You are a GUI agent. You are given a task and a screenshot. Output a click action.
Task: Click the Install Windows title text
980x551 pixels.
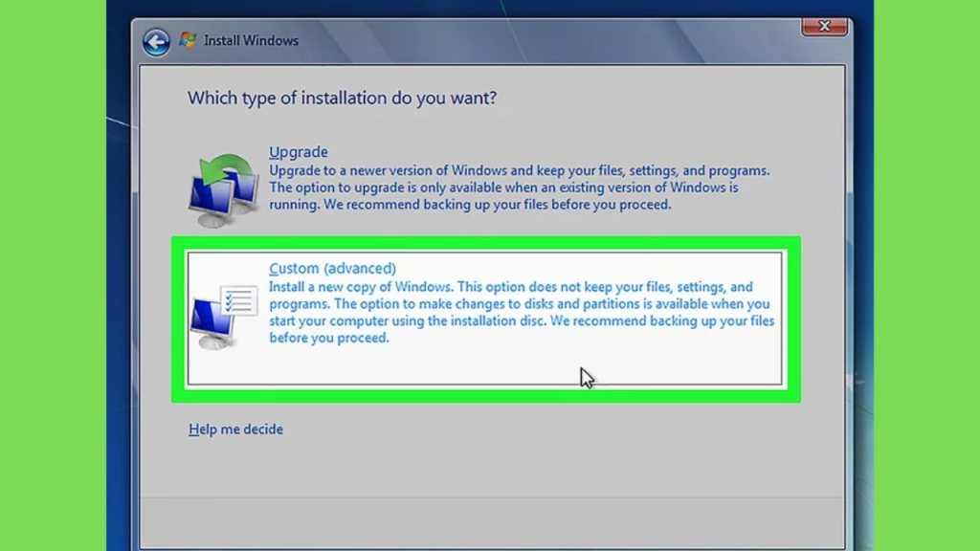click(x=252, y=40)
